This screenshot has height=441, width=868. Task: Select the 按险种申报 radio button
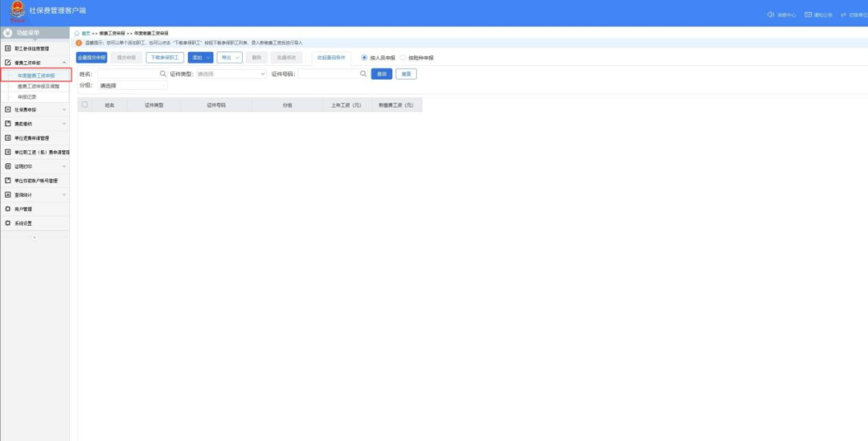(x=403, y=58)
